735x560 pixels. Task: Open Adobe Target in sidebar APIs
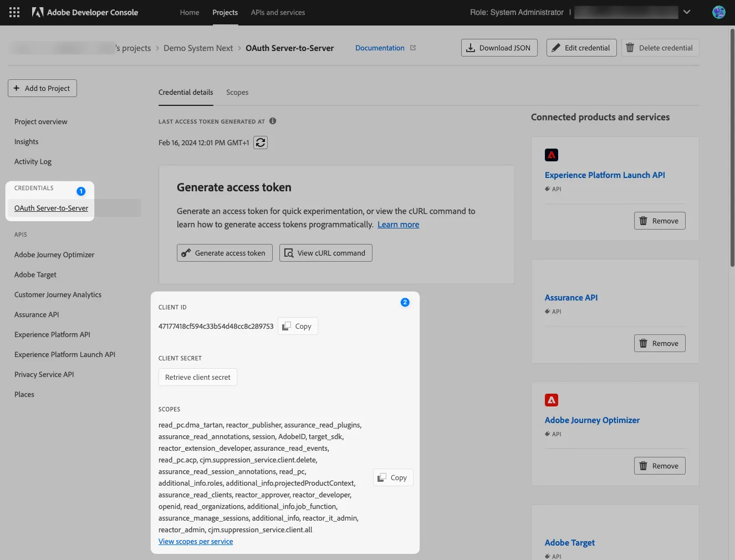click(35, 275)
